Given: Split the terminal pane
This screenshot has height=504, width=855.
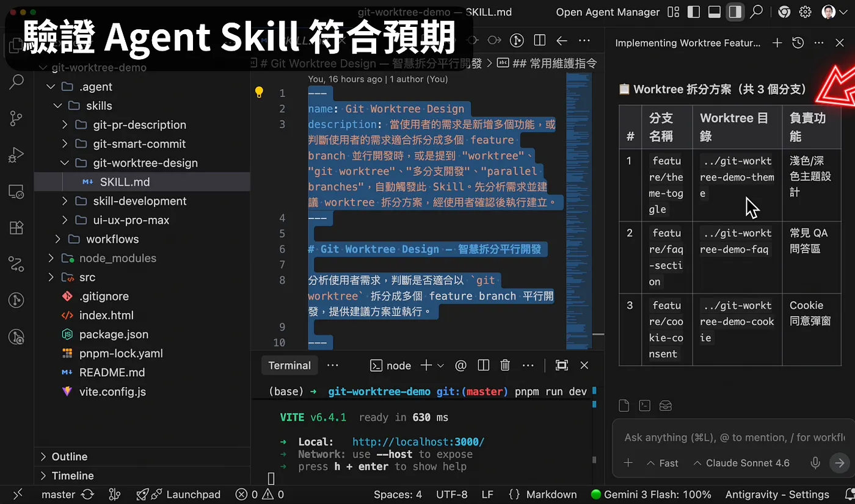Looking at the screenshot, I should pyautogui.click(x=484, y=365).
